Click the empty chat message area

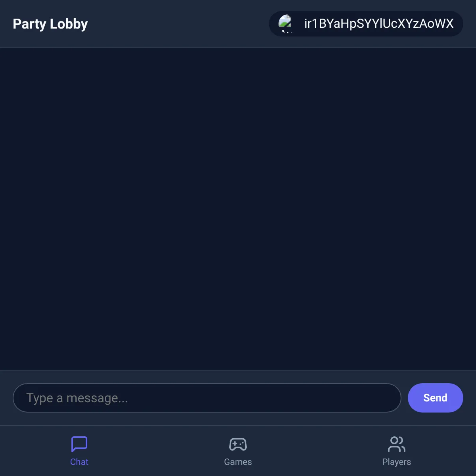[x=238, y=209]
